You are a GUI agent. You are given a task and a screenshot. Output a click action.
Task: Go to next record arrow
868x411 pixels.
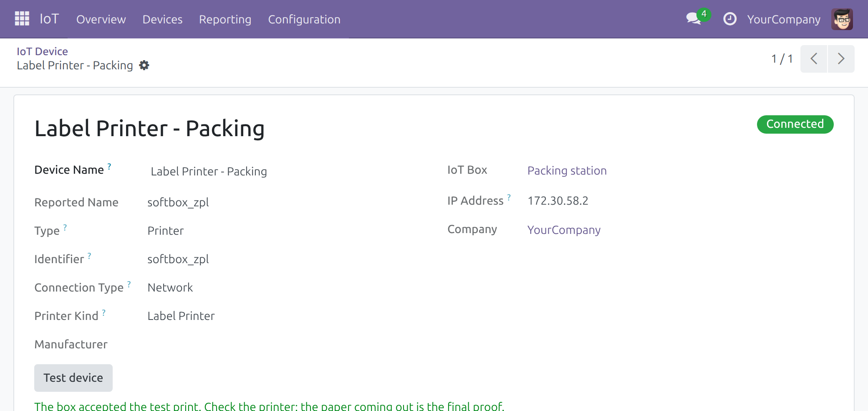click(x=841, y=59)
